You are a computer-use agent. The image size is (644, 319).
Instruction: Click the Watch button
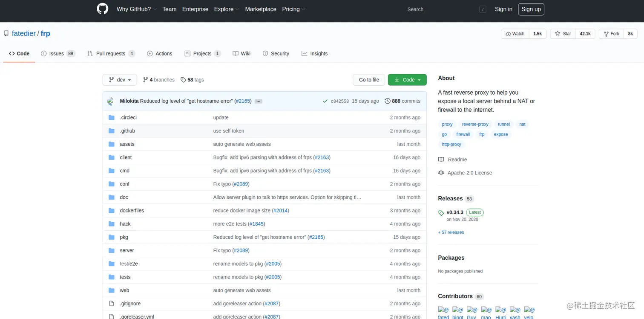pyautogui.click(x=515, y=34)
